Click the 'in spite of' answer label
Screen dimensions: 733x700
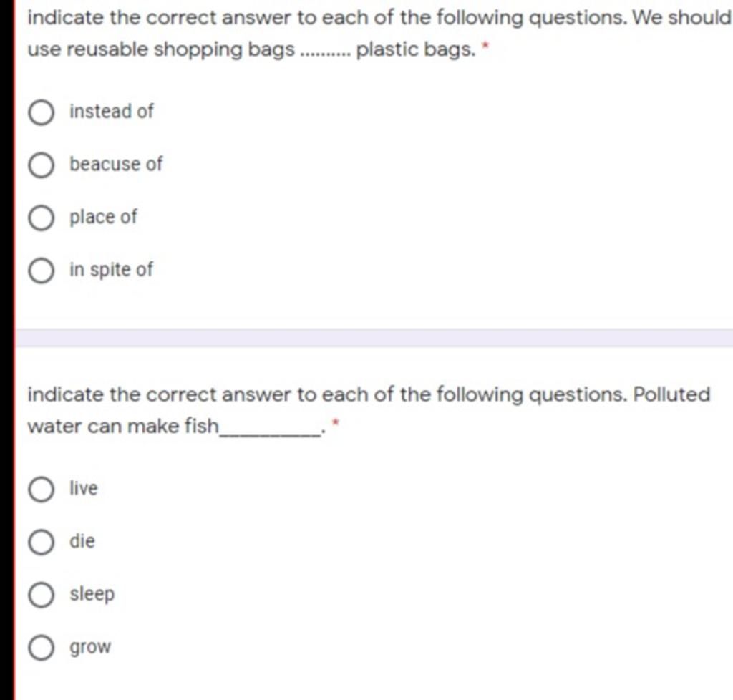(111, 270)
